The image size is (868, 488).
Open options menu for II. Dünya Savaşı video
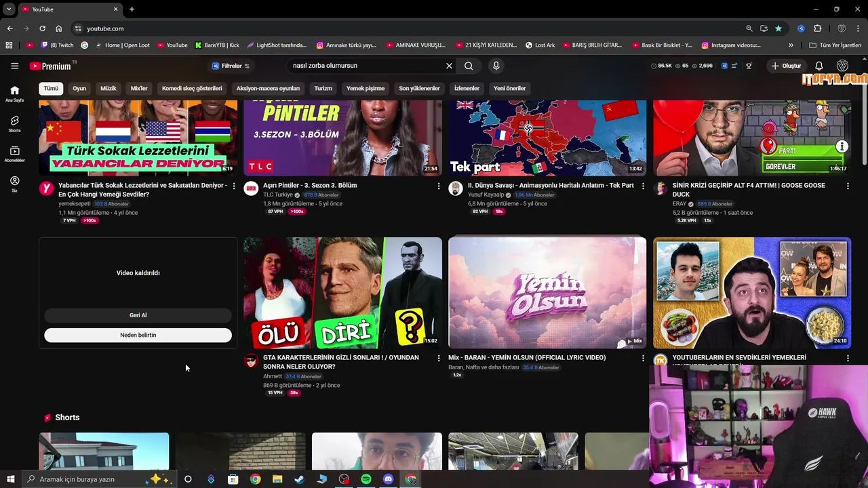coord(644,186)
